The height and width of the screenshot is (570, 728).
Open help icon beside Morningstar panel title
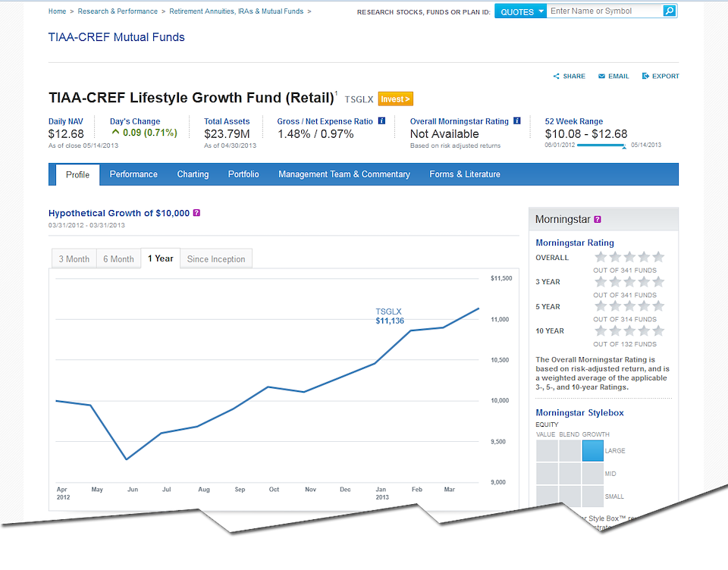pyautogui.click(x=598, y=219)
